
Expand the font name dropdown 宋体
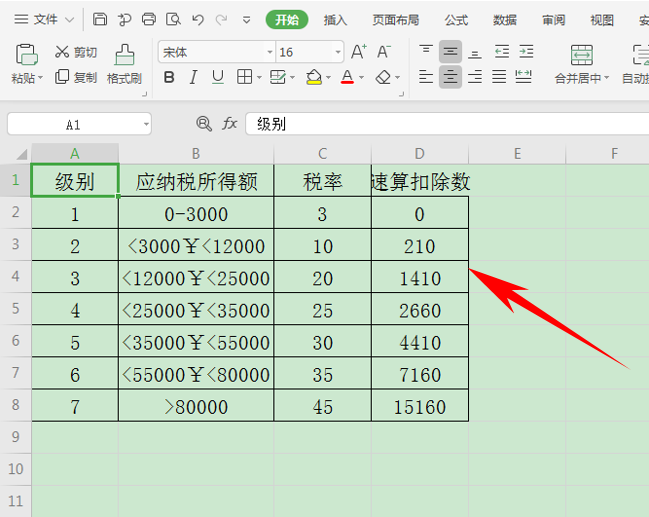pyautogui.click(x=270, y=52)
